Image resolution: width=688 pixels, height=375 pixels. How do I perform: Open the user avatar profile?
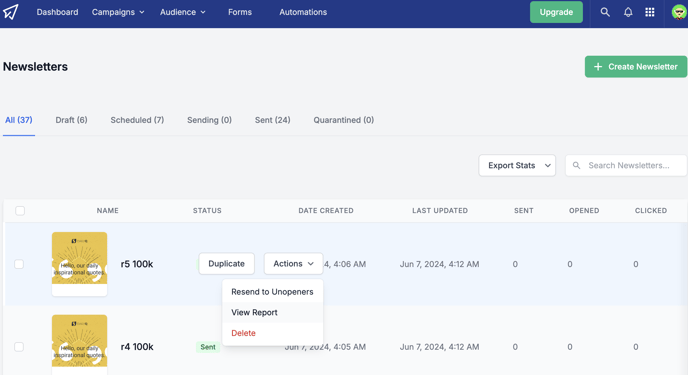(679, 12)
